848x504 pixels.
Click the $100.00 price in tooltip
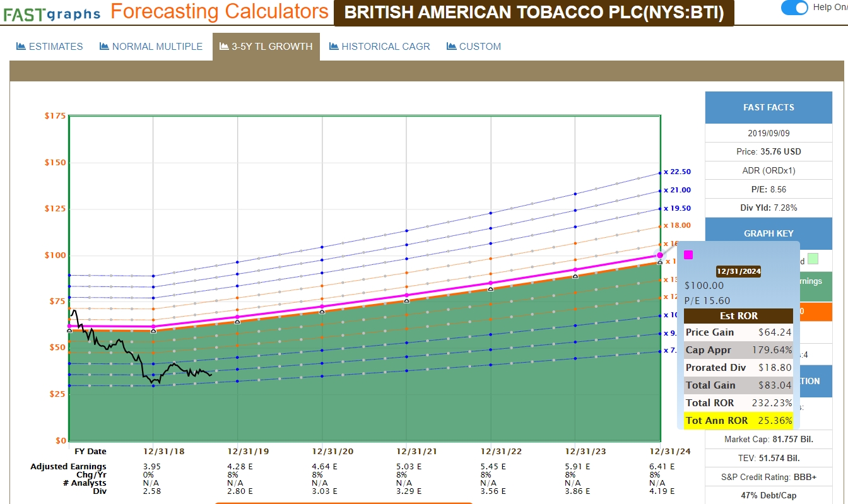[x=704, y=285]
